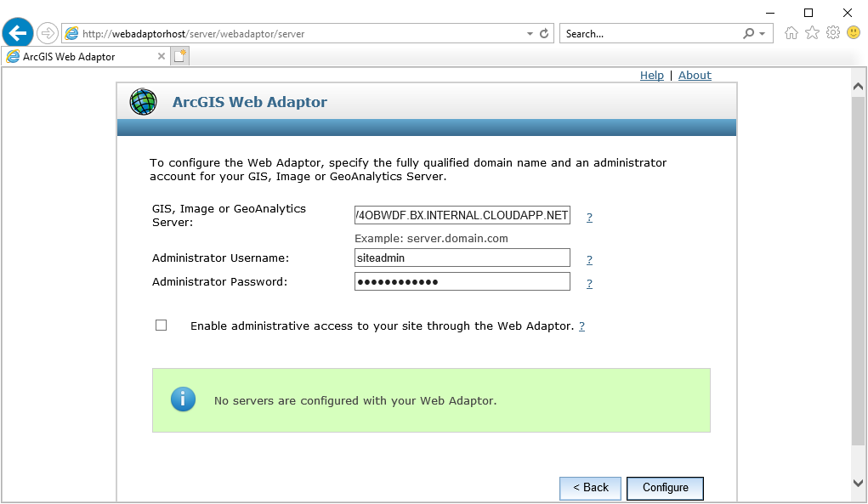
Task: Click the search magnifier icon
Action: (x=748, y=34)
